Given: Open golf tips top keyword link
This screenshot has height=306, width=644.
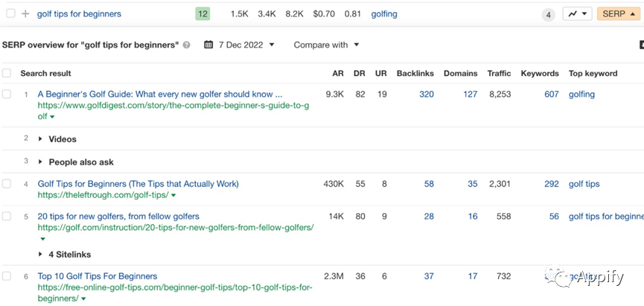Looking at the screenshot, I should tap(584, 184).
